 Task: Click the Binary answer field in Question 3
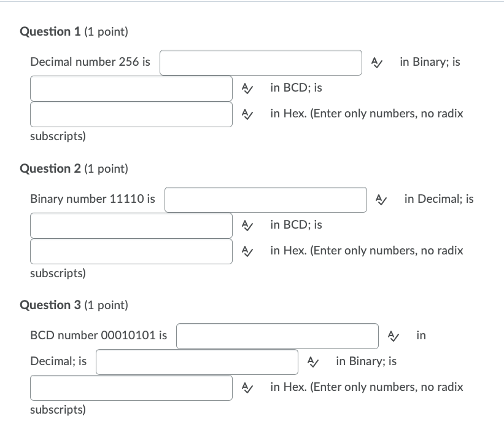[196, 361]
